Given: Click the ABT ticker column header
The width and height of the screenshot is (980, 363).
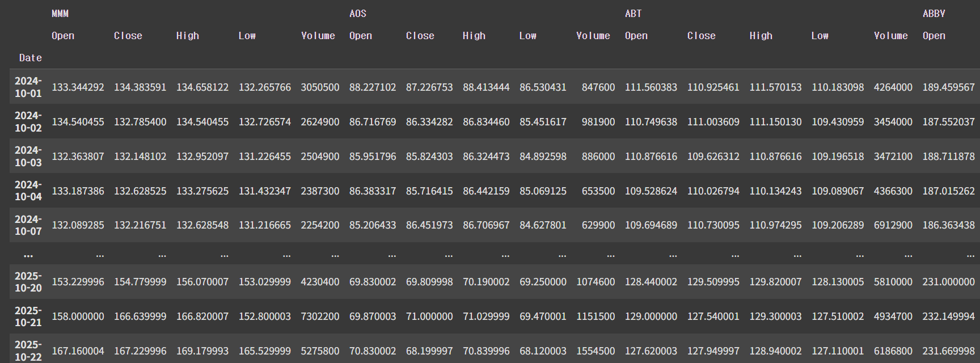Looking at the screenshot, I should [633, 14].
